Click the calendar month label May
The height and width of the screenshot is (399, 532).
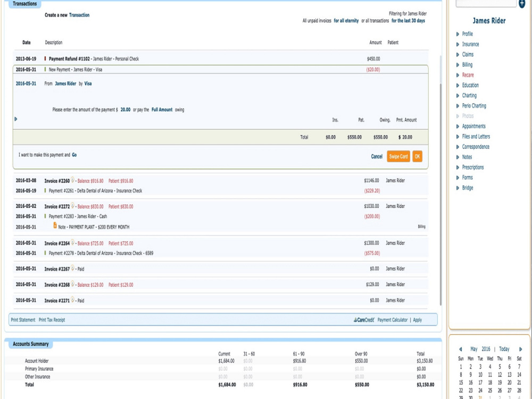coord(473,349)
